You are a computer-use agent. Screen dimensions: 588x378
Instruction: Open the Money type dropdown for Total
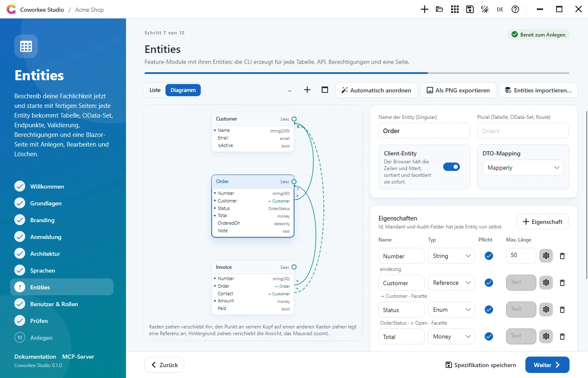point(451,336)
